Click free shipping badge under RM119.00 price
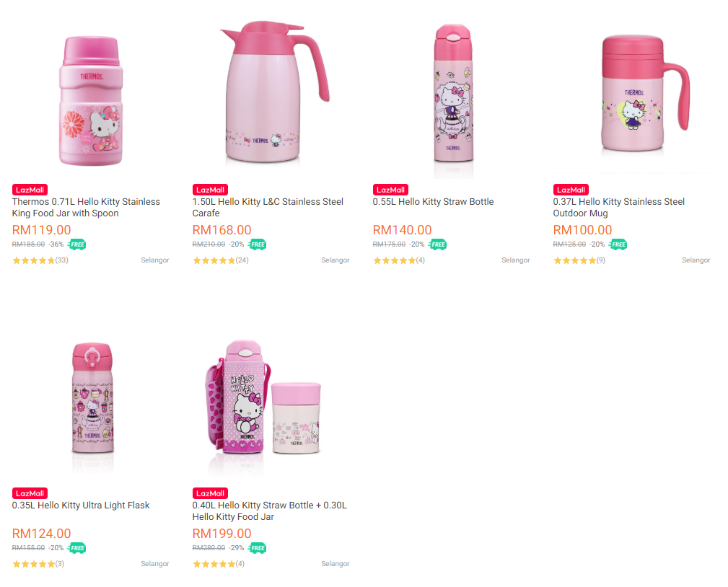 [x=77, y=244]
